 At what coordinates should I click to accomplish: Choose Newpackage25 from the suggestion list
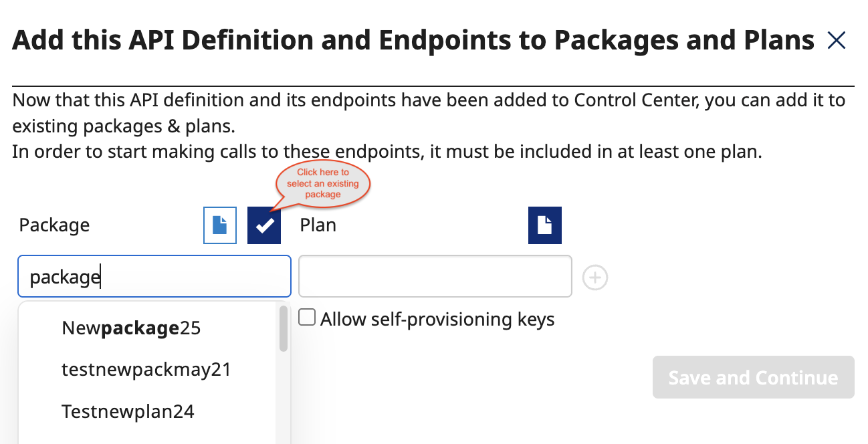click(131, 328)
